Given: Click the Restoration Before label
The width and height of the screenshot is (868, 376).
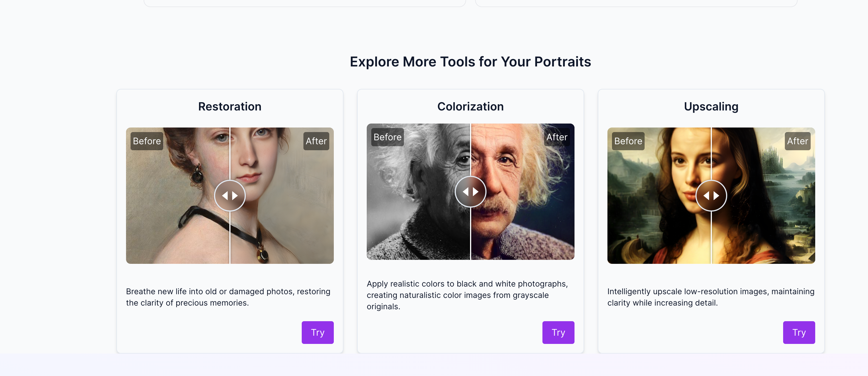Looking at the screenshot, I should click(x=146, y=141).
